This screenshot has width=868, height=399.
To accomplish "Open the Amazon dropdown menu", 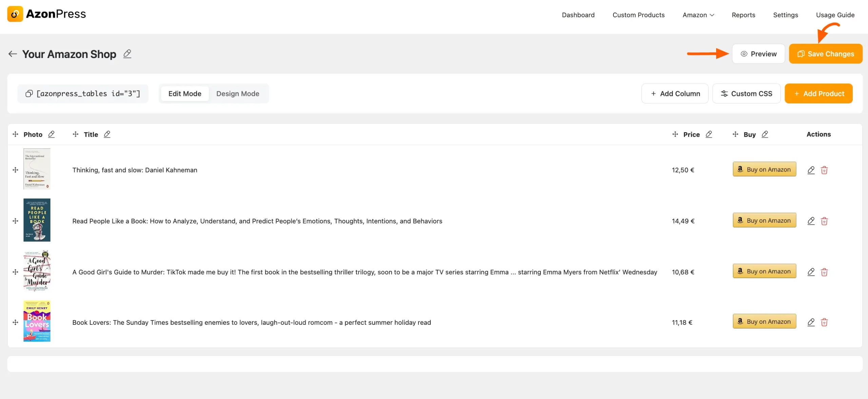I will coord(698,15).
